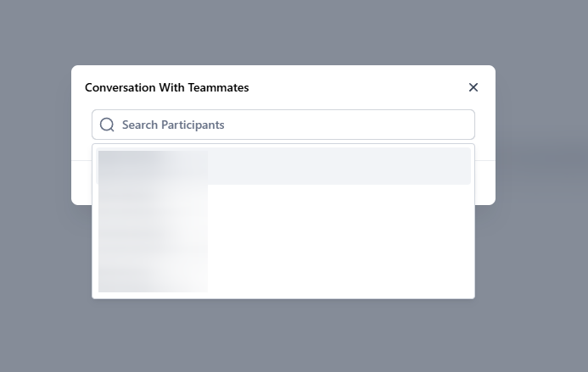Screen dimensions: 588x372
Task: Close the Conversation With Teammates dialog
Action: tap(473, 87)
